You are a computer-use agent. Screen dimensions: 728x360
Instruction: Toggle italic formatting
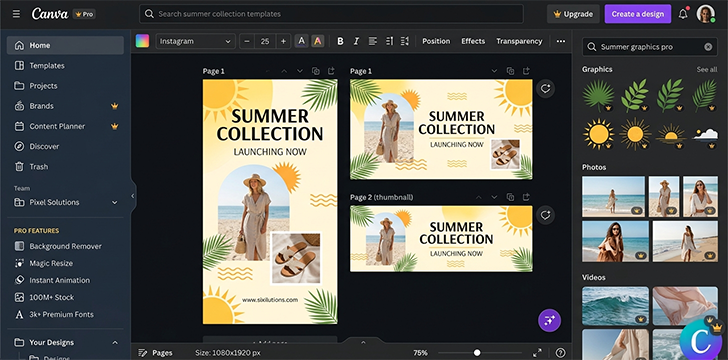coord(356,41)
